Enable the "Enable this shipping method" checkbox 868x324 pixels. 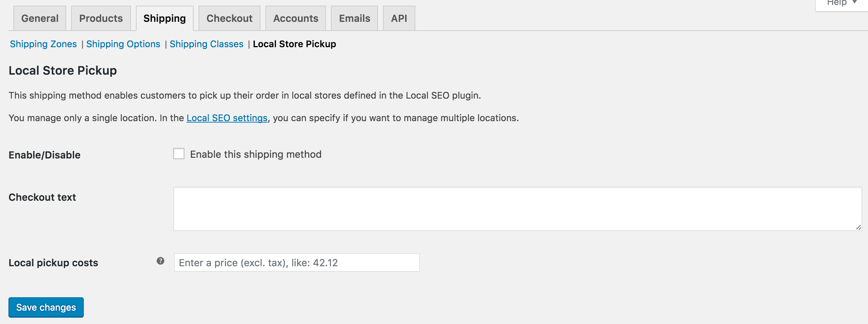pyautogui.click(x=179, y=154)
